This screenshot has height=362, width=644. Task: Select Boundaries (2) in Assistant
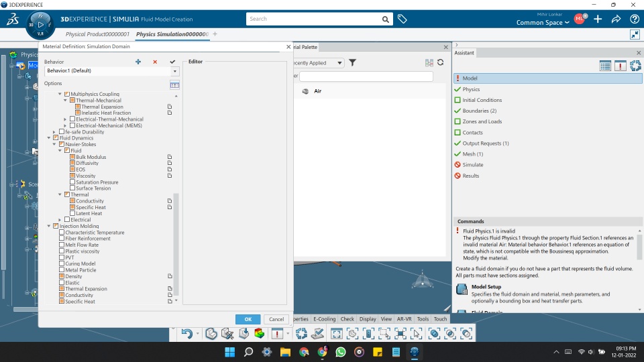pyautogui.click(x=479, y=111)
